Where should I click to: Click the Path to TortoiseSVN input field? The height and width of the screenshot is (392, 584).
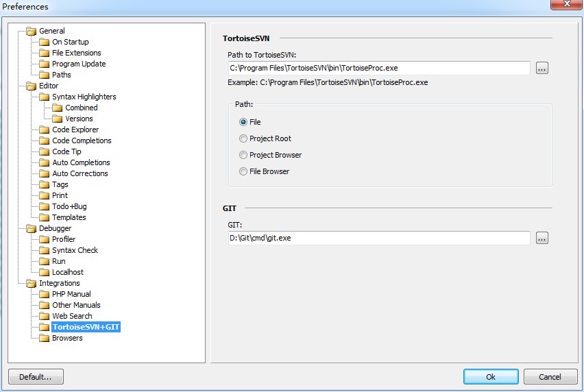tap(379, 68)
